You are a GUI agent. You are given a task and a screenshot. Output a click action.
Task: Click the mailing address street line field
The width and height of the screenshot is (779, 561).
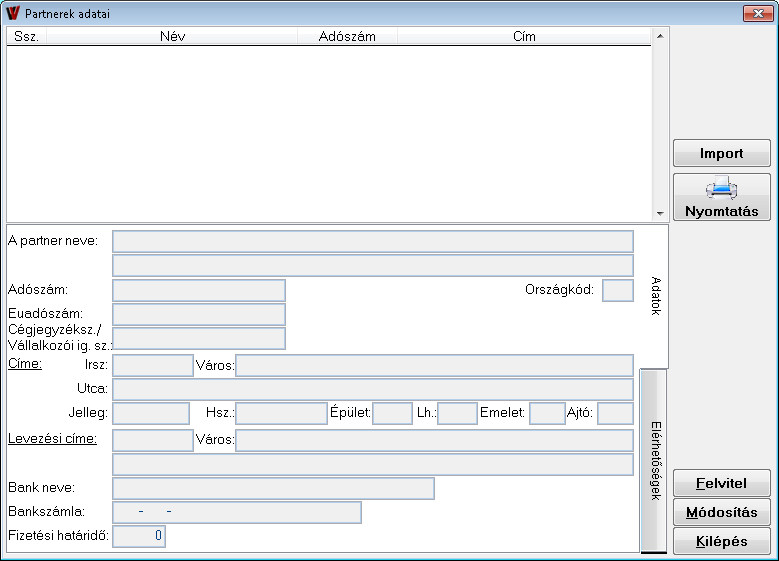click(373, 465)
